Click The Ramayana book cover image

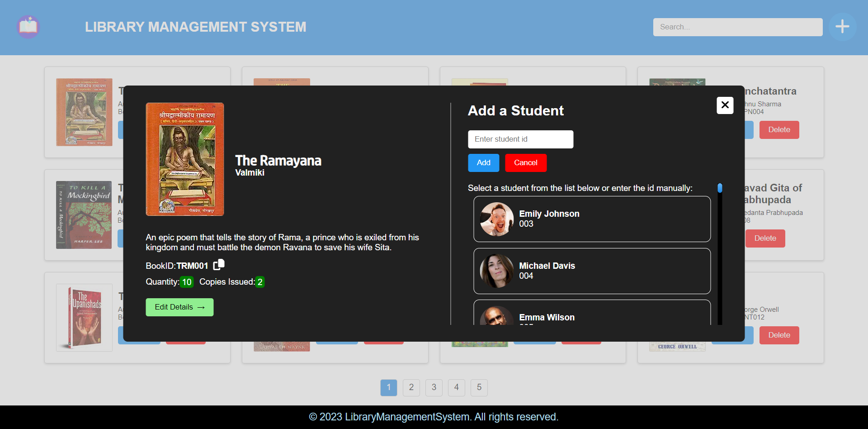click(x=184, y=159)
